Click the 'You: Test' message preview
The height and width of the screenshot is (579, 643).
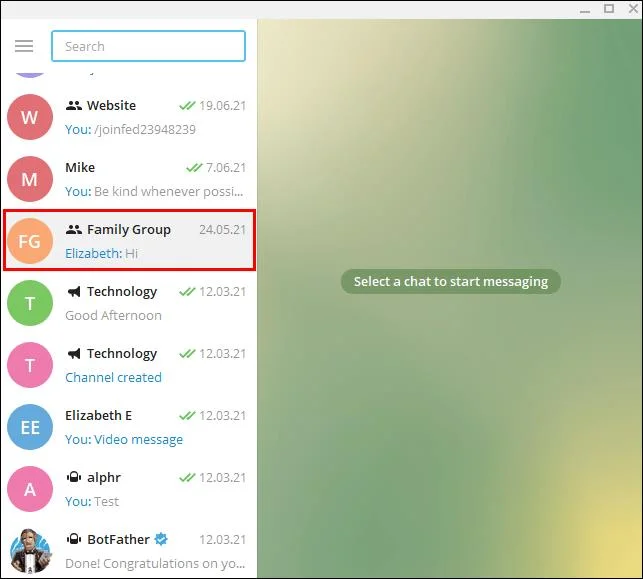(x=92, y=501)
